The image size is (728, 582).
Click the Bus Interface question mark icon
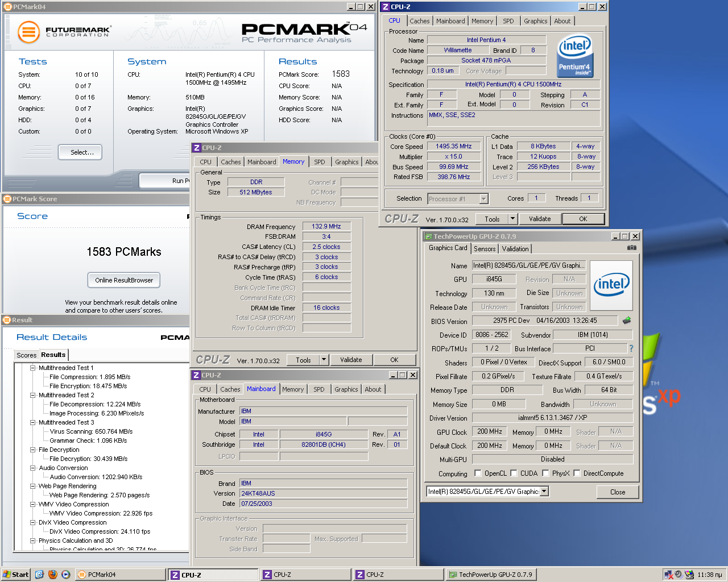[x=631, y=348]
